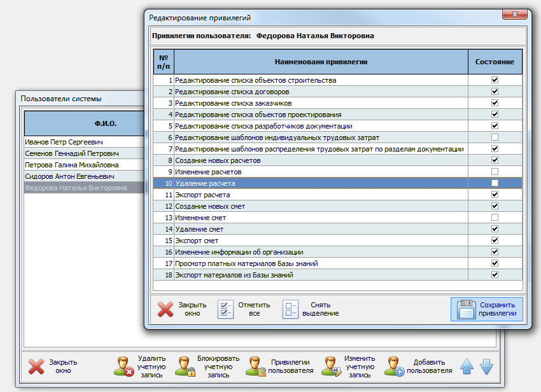Enable 'Изменение расчетов' privilege checkbox
The image size is (541, 392).
click(495, 172)
